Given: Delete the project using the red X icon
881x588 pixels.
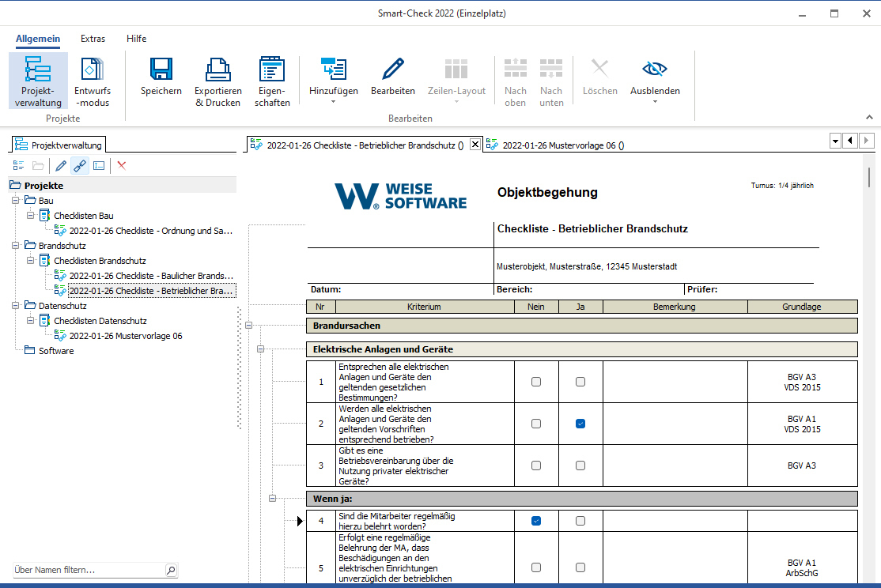Looking at the screenshot, I should [120, 166].
